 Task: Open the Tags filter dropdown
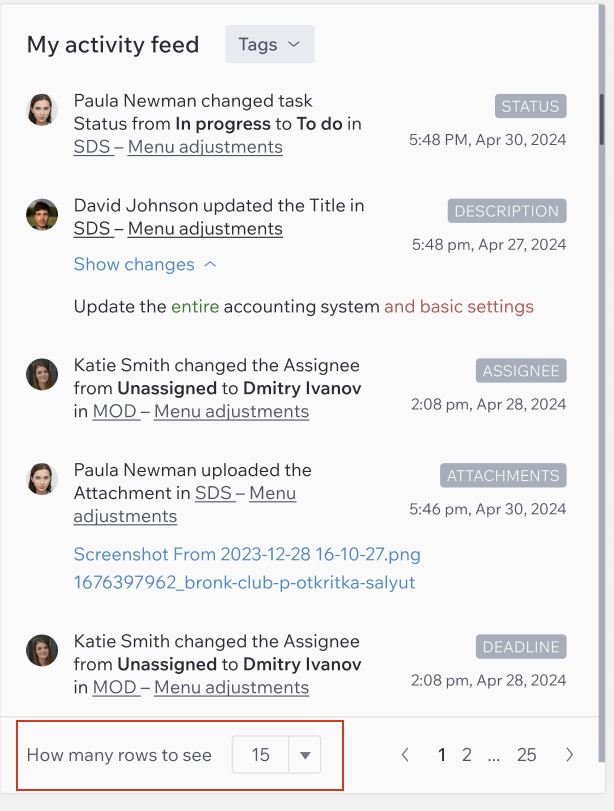click(269, 44)
